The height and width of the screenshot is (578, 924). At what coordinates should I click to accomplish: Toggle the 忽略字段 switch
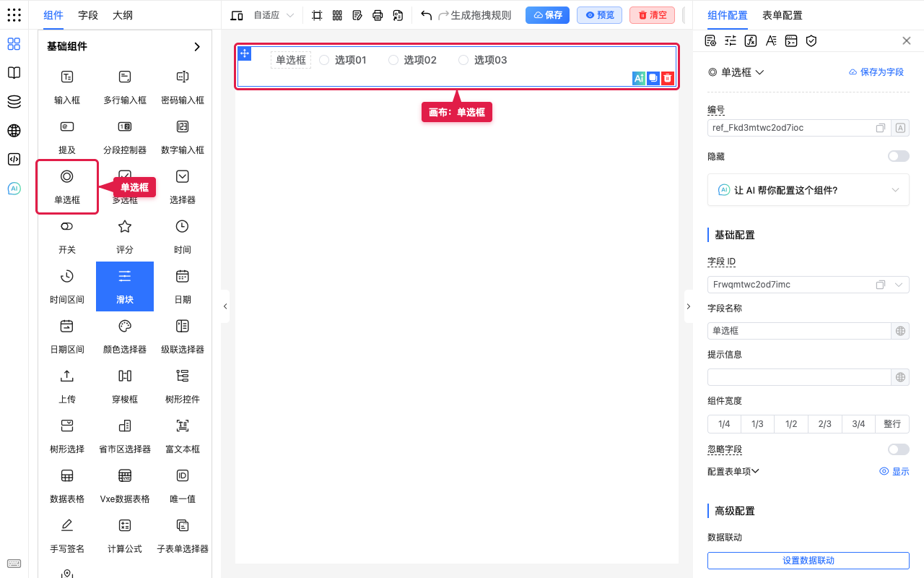(x=899, y=449)
